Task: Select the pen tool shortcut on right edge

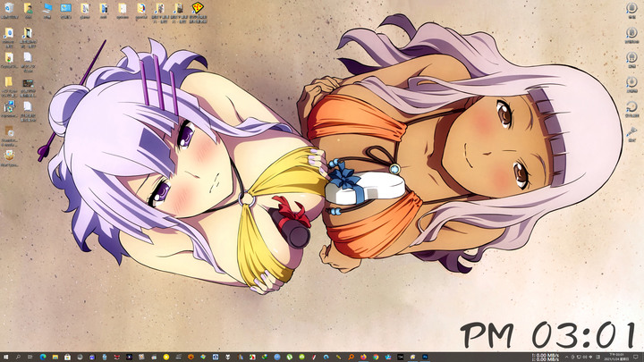Action: pos(631,134)
